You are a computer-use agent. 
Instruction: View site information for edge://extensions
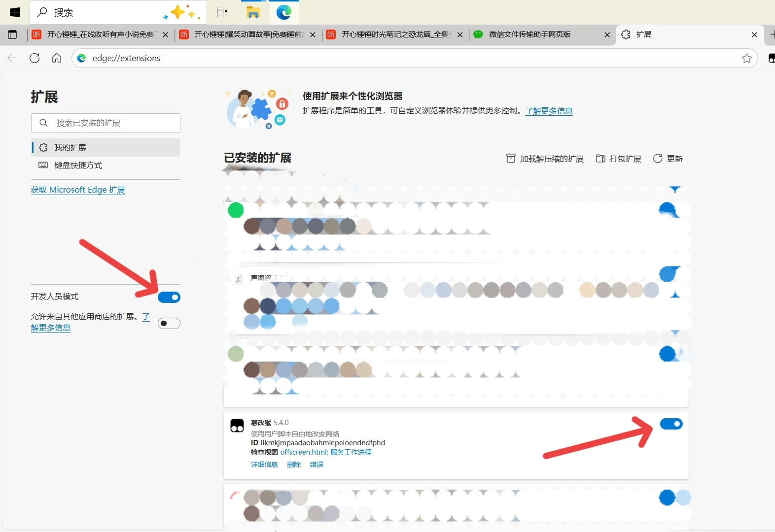[82, 58]
